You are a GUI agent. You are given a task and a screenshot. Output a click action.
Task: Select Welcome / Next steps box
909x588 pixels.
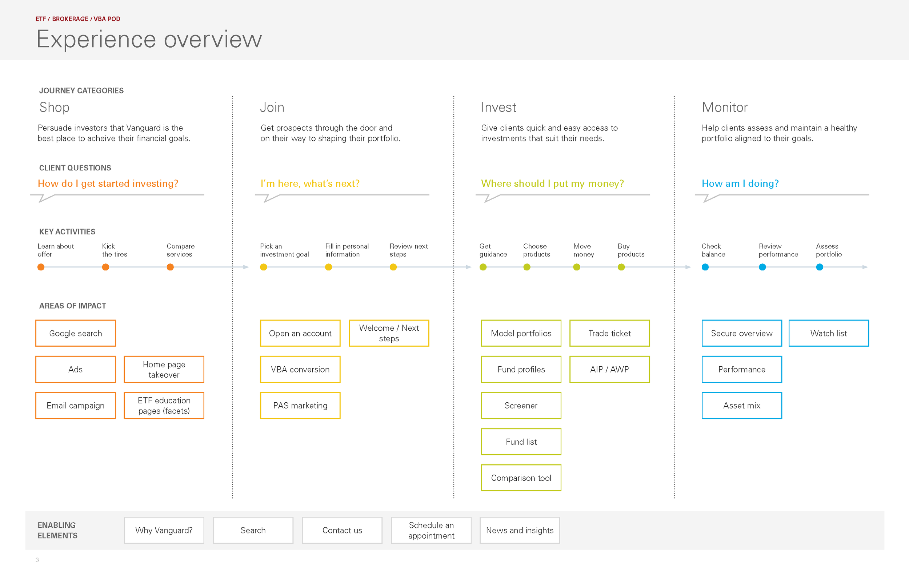pyautogui.click(x=389, y=333)
